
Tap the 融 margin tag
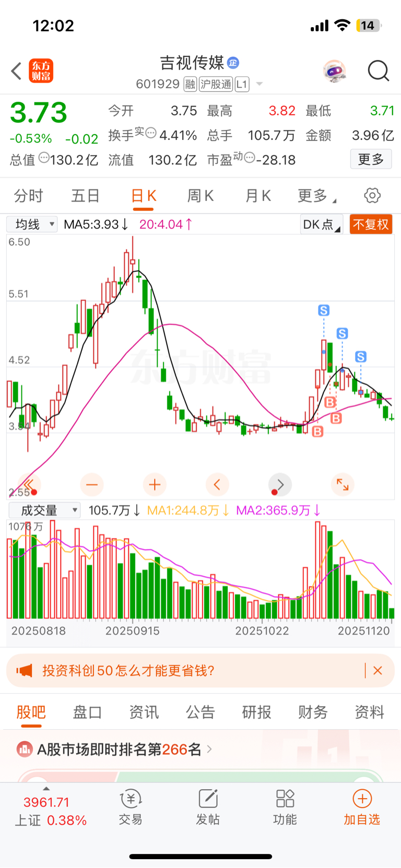(190, 84)
